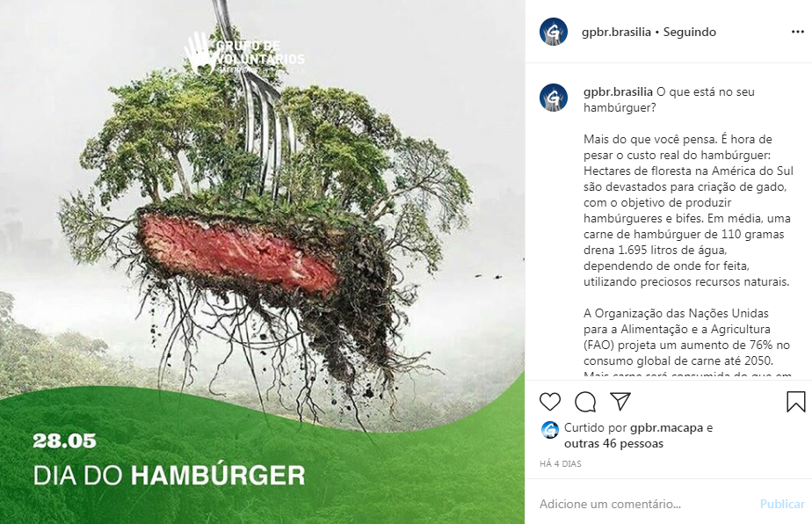Click the forest steak post image
Viewport: 812px width, 524px height.
263,262
